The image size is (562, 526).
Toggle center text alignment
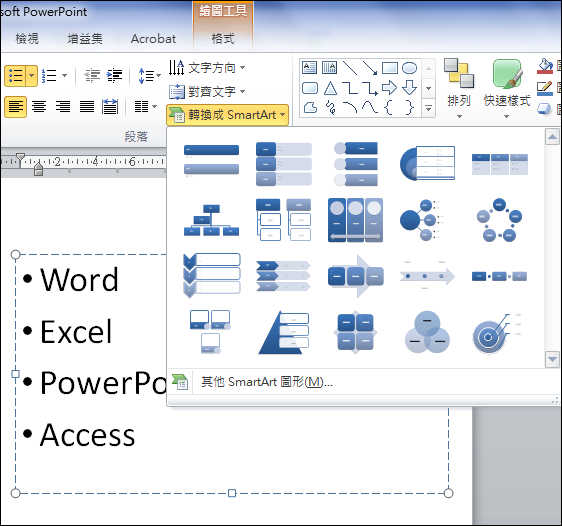(x=39, y=107)
